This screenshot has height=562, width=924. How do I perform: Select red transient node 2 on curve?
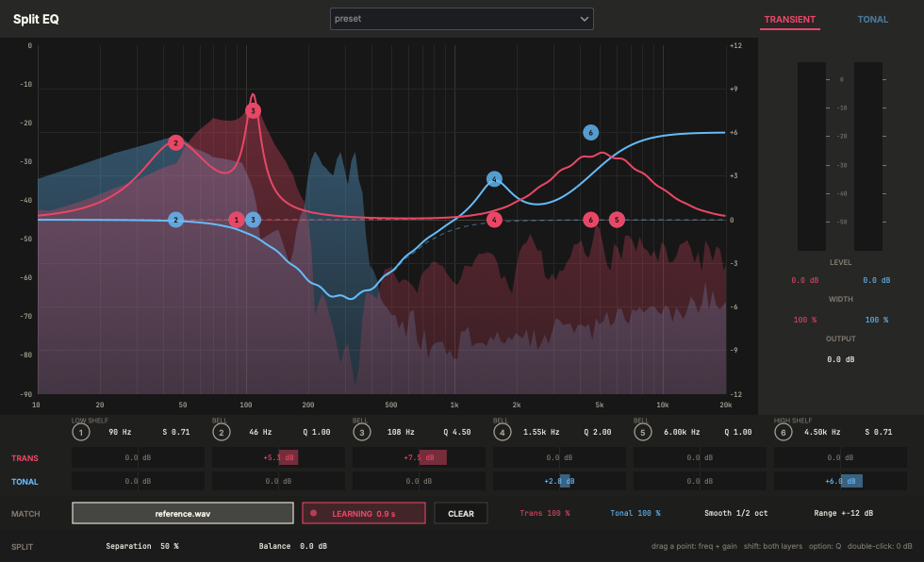pos(175,142)
